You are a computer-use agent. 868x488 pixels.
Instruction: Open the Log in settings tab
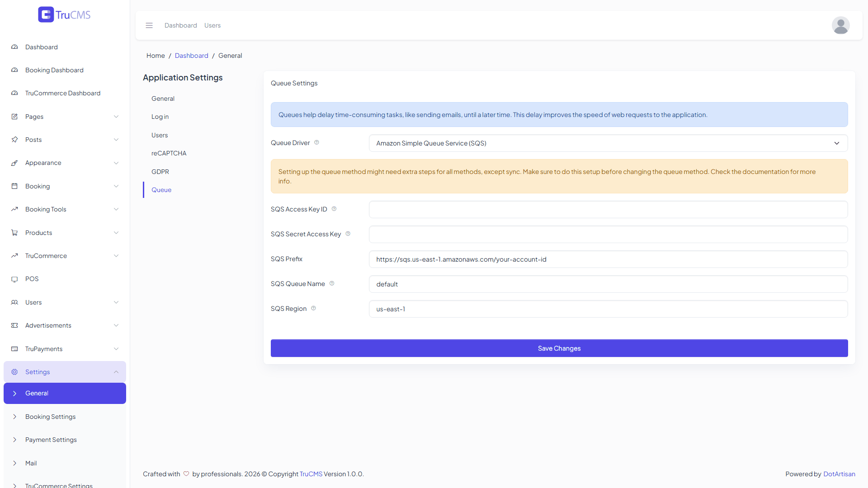pyautogui.click(x=160, y=117)
